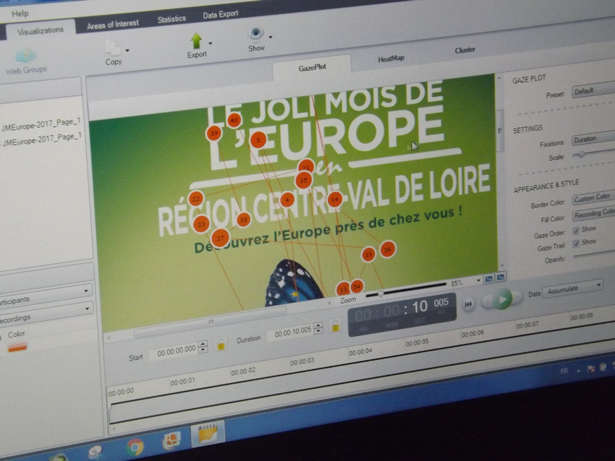Viewport: 615px width, 461px height.
Task: Toggle the Duration lock icon
Action: click(x=335, y=325)
